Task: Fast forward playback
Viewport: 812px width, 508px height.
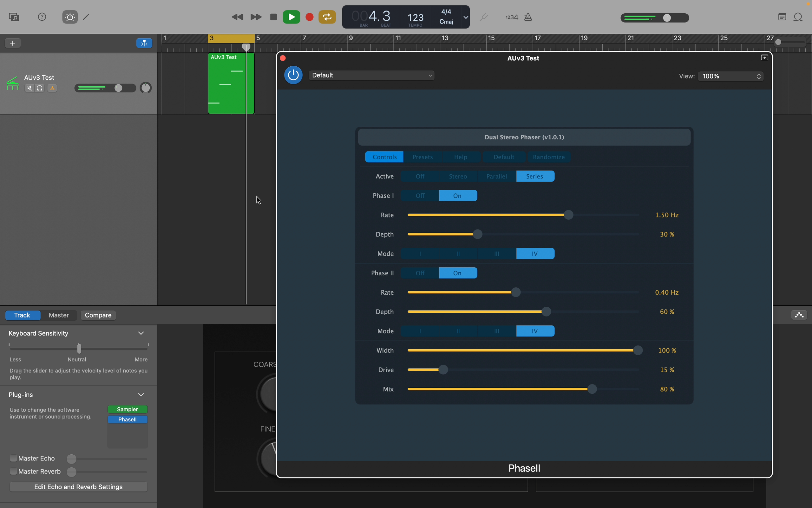Action: pyautogui.click(x=256, y=17)
